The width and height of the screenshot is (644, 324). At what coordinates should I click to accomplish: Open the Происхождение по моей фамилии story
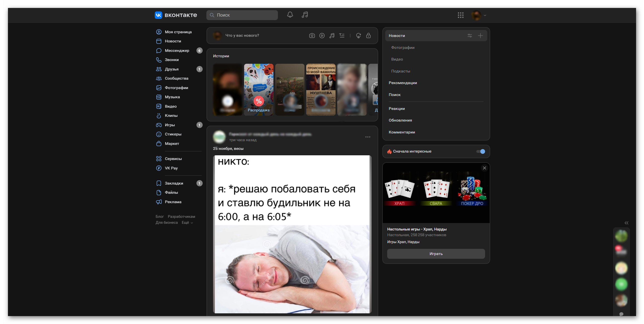(321, 89)
